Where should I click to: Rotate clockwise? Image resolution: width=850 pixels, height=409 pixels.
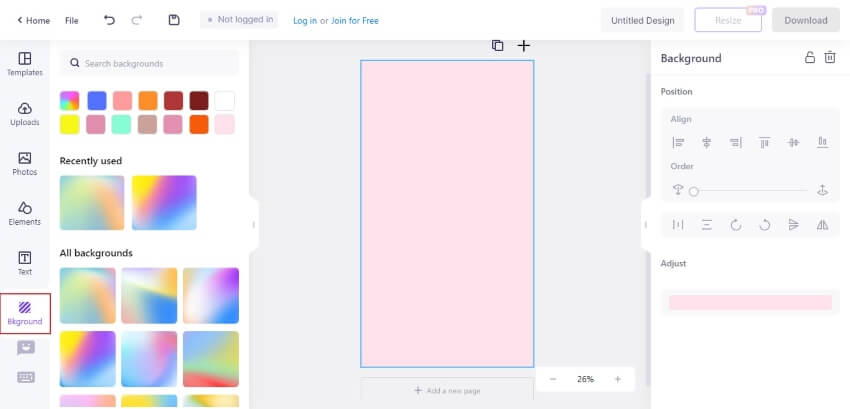[x=736, y=225]
